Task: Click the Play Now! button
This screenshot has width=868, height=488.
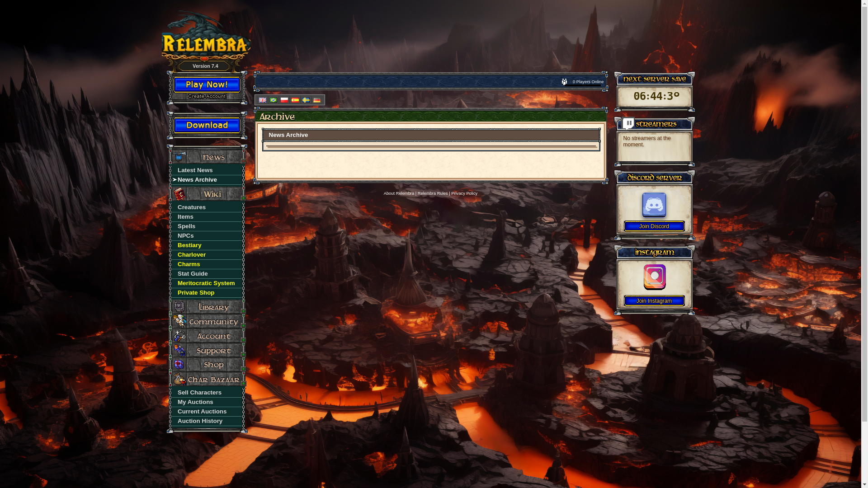Action: 207,84
